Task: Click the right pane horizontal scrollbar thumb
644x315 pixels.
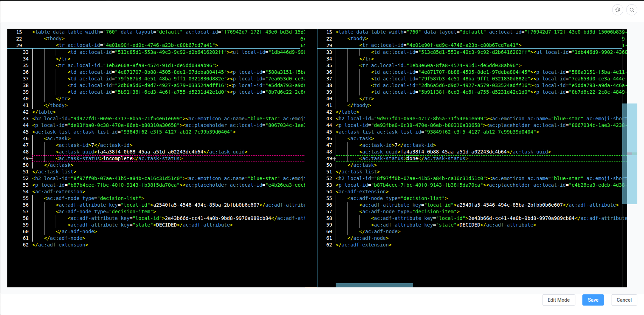Action: coord(374,285)
